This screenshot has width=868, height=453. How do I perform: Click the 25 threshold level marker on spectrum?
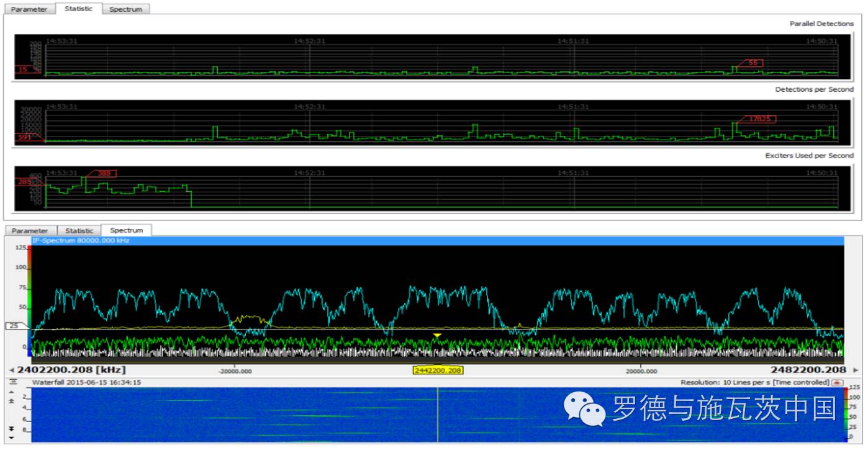pyautogui.click(x=16, y=326)
